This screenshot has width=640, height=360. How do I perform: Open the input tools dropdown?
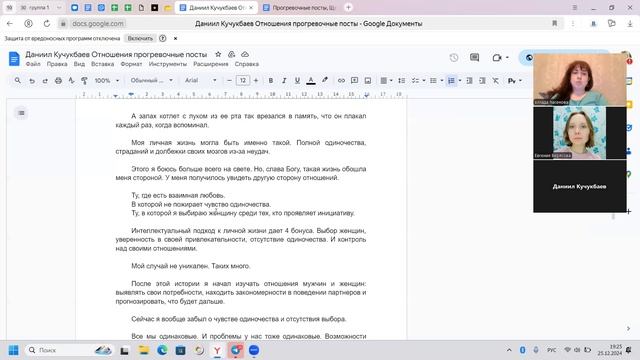coord(515,81)
